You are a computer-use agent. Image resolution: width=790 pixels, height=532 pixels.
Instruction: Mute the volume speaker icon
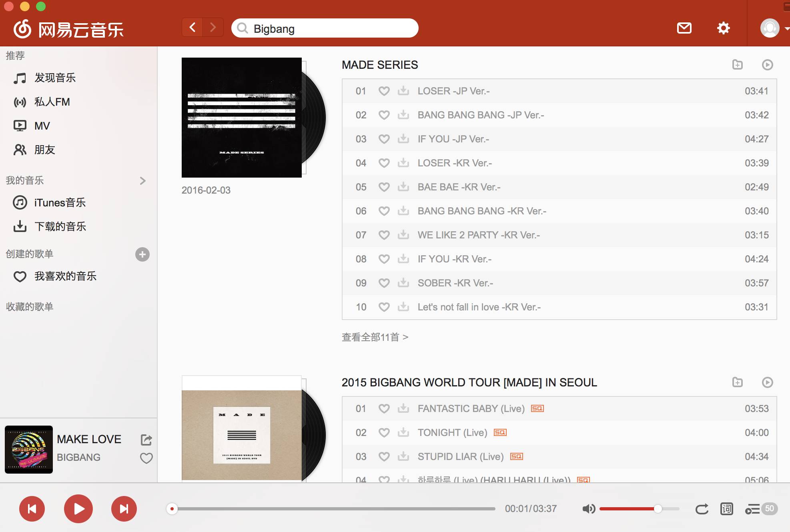click(x=588, y=509)
